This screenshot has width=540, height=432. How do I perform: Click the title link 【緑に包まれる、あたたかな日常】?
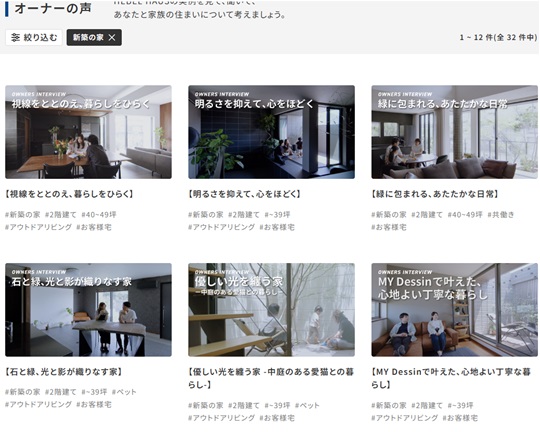click(435, 194)
